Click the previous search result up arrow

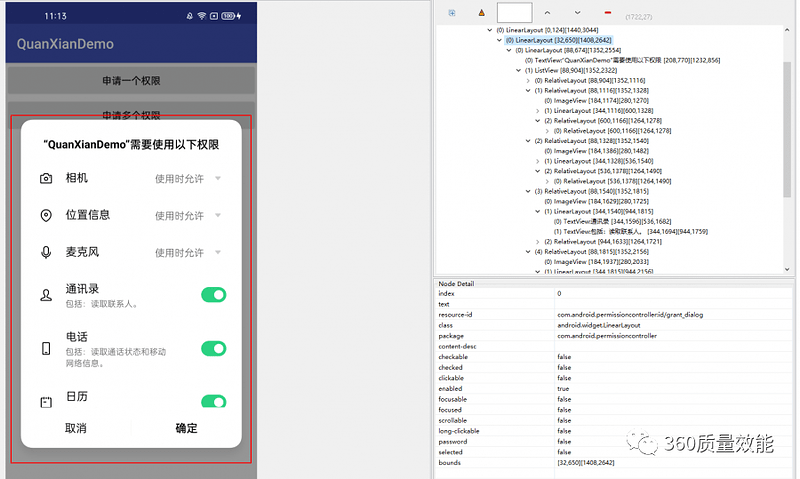(547, 13)
